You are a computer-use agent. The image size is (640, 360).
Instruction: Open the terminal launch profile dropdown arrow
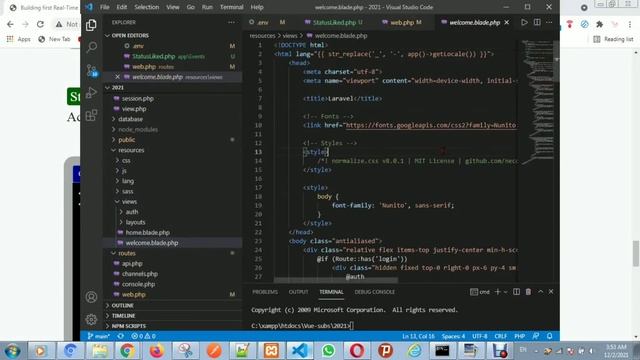[506, 292]
